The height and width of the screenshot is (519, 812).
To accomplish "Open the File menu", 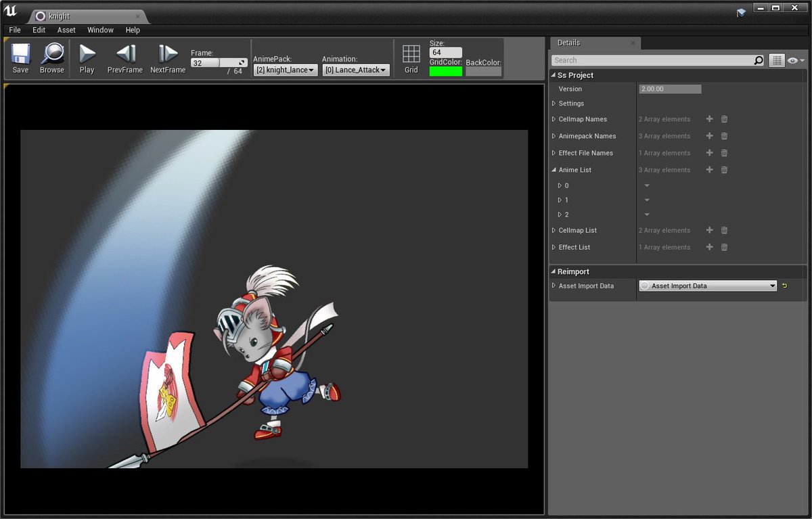I will (x=15, y=30).
